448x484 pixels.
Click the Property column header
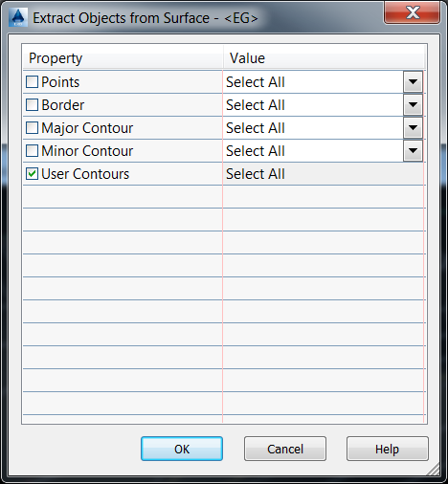pos(123,58)
